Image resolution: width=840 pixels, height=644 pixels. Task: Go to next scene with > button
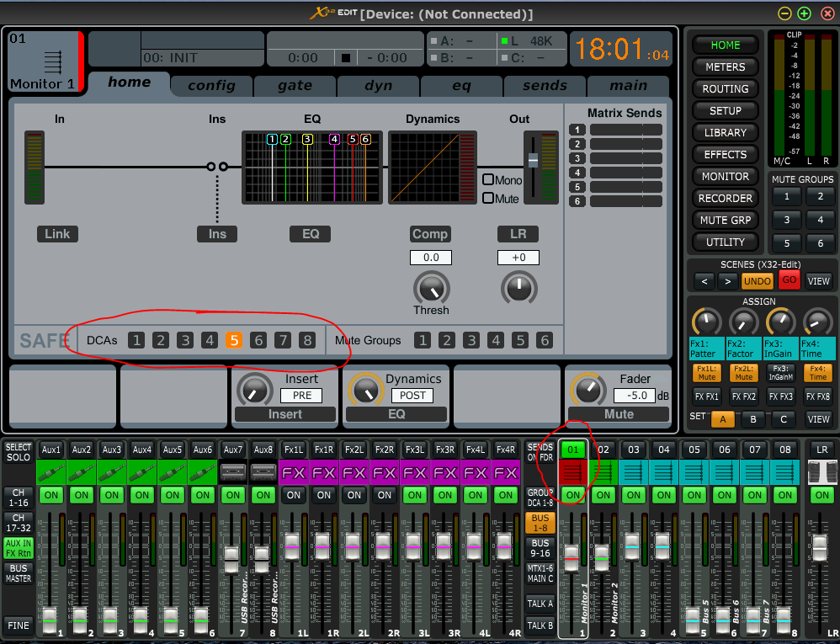click(727, 281)
